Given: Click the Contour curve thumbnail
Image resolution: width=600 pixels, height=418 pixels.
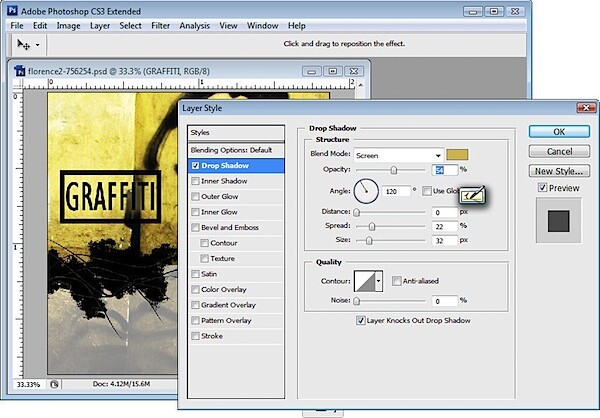Looking at the screenshot, I should 365,281.
